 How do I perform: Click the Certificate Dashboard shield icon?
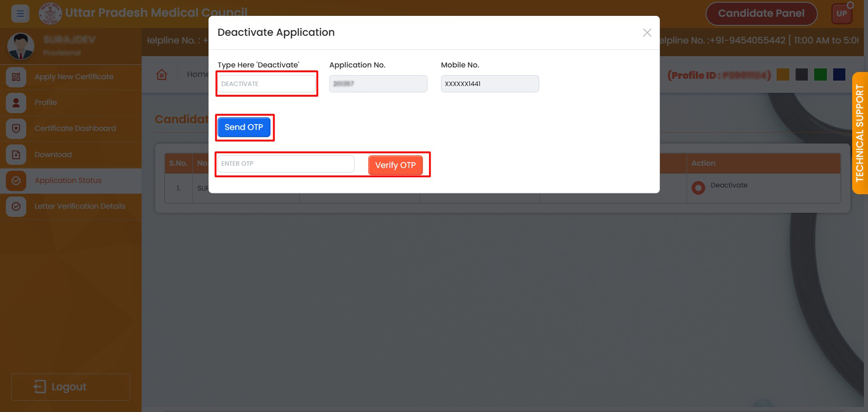[x=16, y=129]
